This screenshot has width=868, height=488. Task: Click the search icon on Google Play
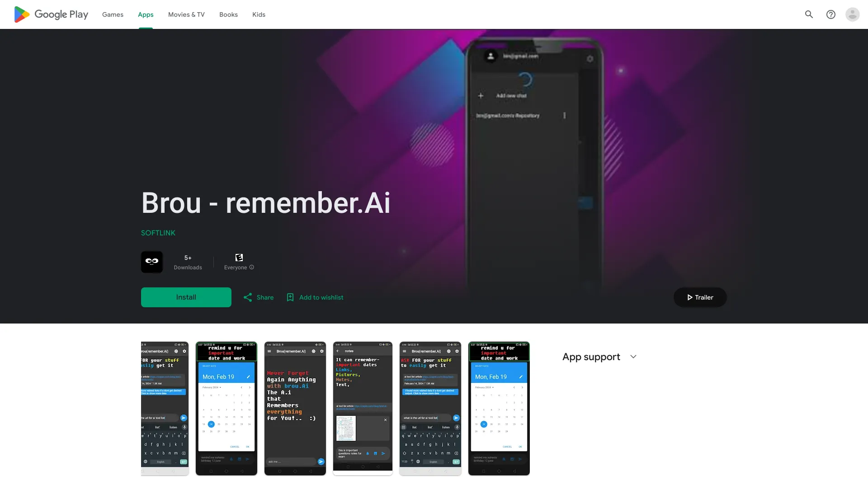(809, 14)
